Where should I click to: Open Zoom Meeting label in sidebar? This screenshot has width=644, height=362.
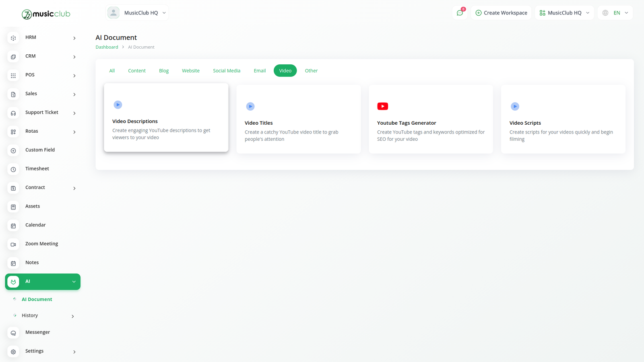41,244
